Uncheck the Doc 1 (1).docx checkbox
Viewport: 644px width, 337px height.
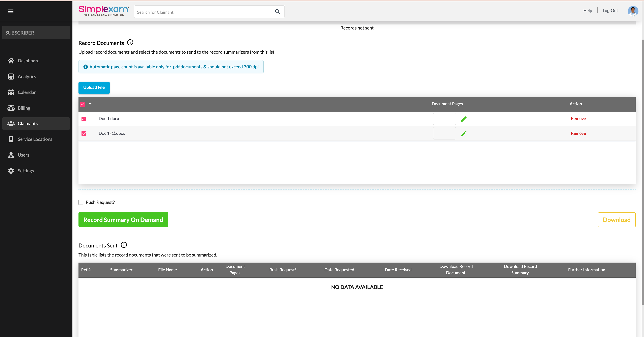(x=84, y=133)
